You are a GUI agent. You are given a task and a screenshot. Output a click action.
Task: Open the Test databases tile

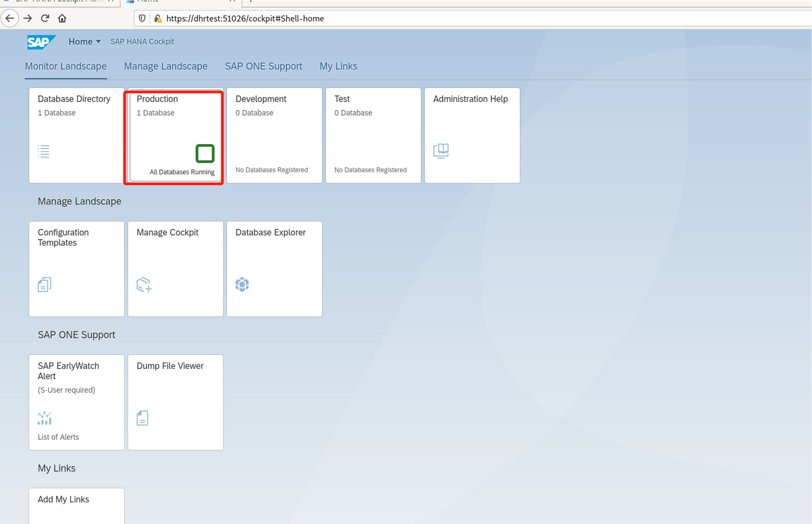(373, 135)
